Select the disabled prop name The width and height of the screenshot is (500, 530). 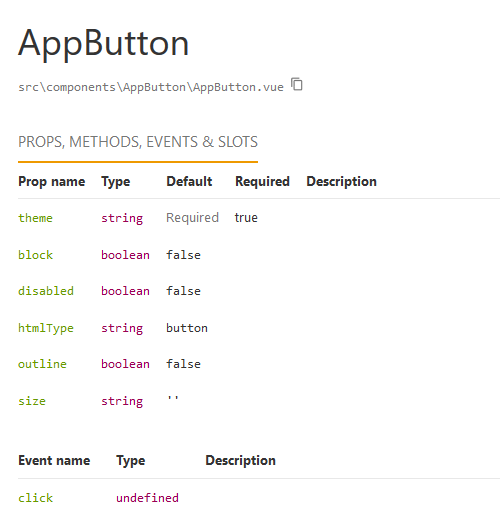[46, 291]
